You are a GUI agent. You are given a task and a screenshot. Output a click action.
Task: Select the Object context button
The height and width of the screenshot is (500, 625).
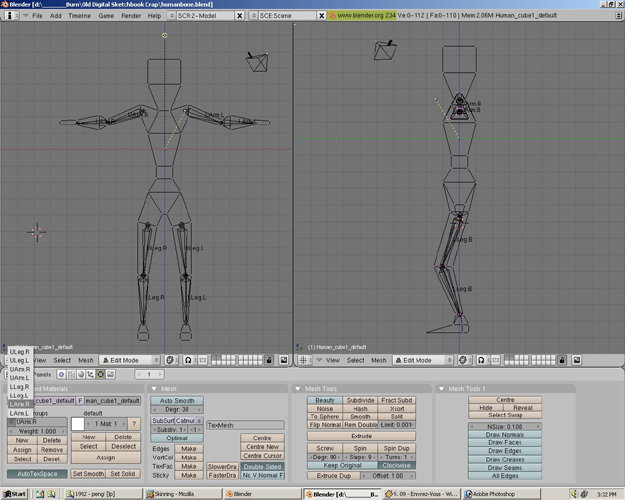[91, 374]
